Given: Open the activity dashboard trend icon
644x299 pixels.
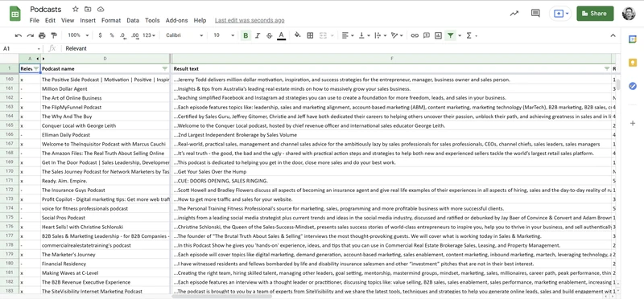Looking at the screenshot, I should click(514, 14).
